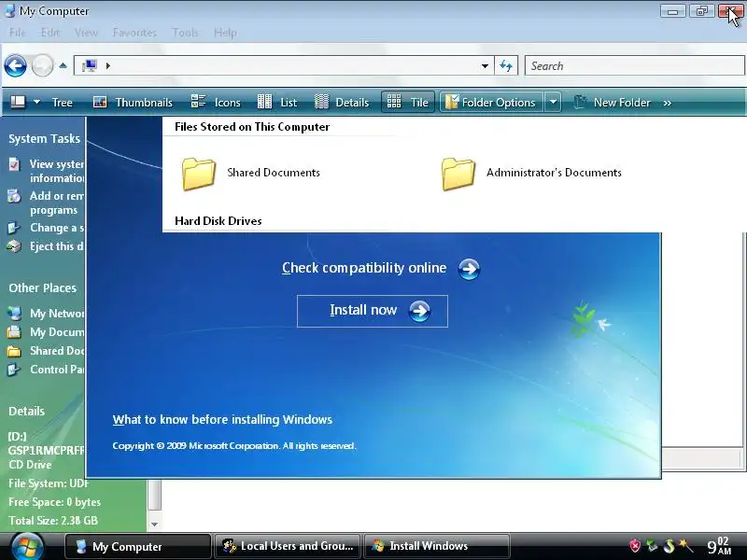The image size is (747, 560).
Task: Show the Tree view
Action: tap(62, 103)
